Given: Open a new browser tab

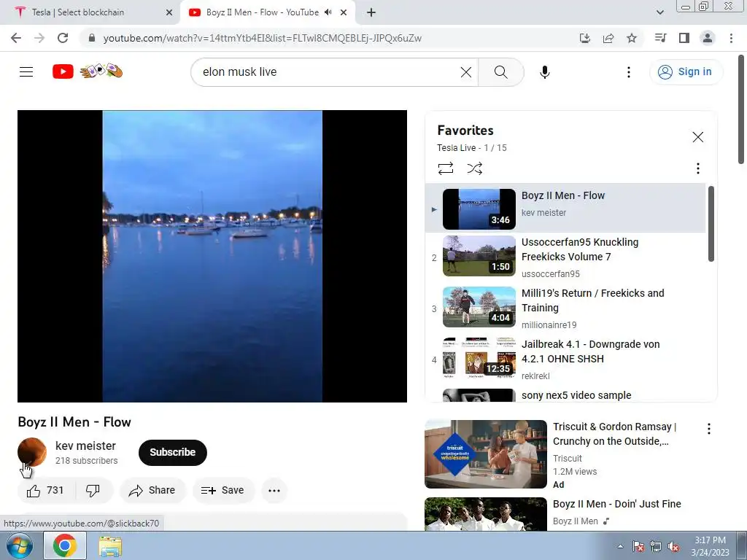Looking at the screenshot, I should coord(371,12).
